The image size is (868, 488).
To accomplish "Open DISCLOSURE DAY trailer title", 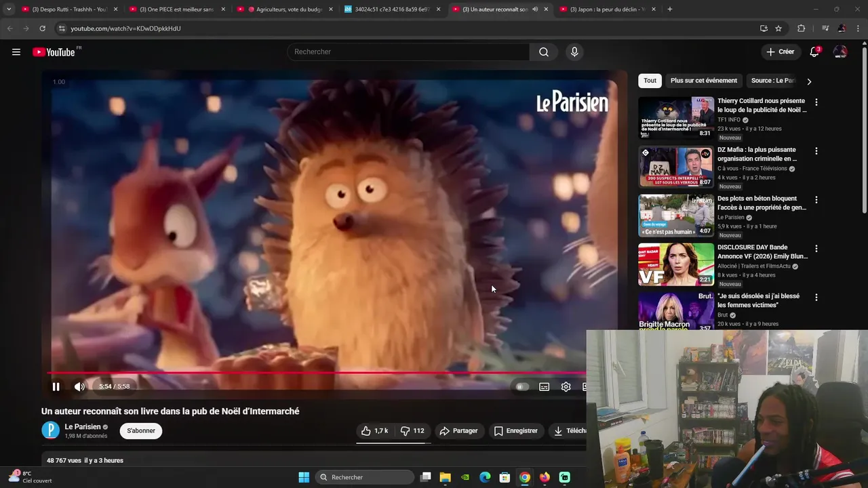I will 763,251.
